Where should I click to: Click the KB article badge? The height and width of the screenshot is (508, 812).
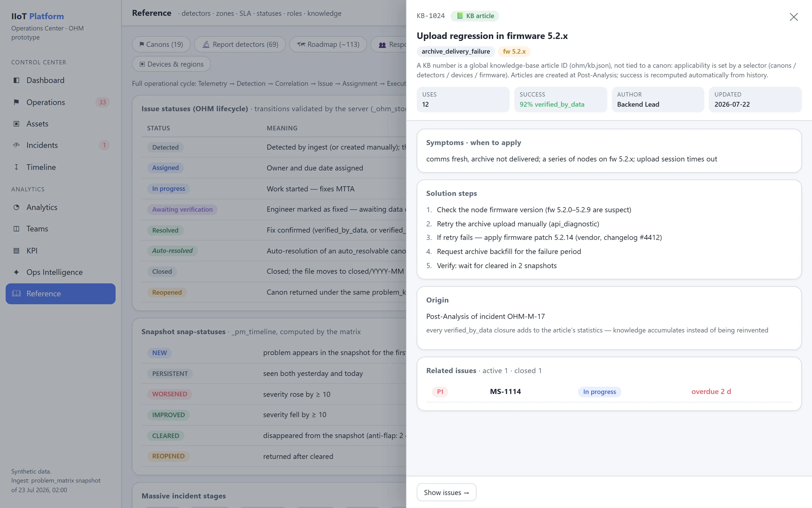pos(475,16)
